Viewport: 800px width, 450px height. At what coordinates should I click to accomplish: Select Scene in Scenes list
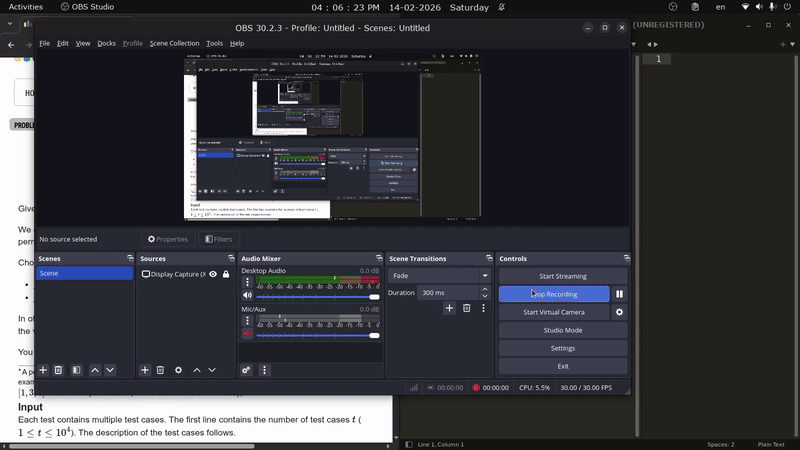[84, 273]
